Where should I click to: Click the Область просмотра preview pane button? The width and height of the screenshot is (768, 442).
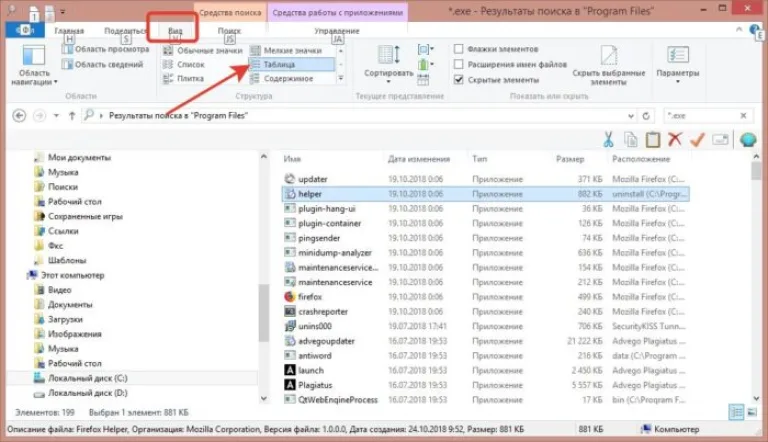(105, 49)
